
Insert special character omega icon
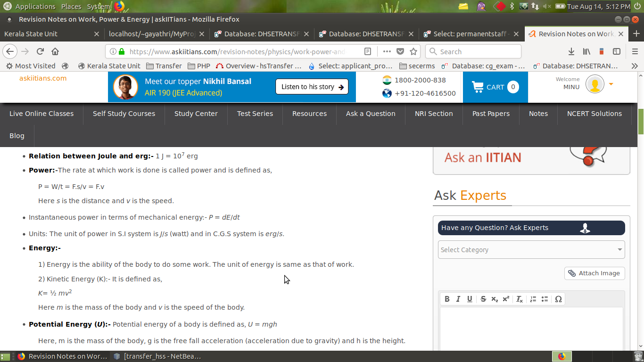558,299
